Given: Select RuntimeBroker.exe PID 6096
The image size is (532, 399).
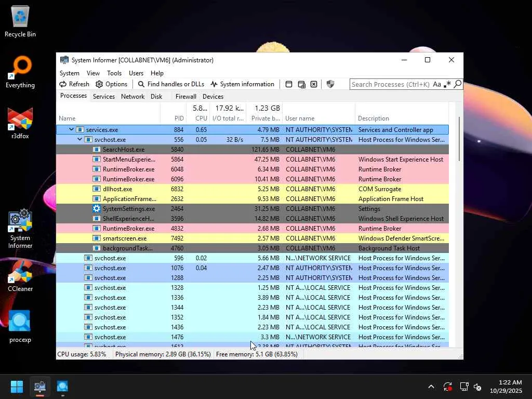Looking at the screenshot, I should (x=252, y=179).
